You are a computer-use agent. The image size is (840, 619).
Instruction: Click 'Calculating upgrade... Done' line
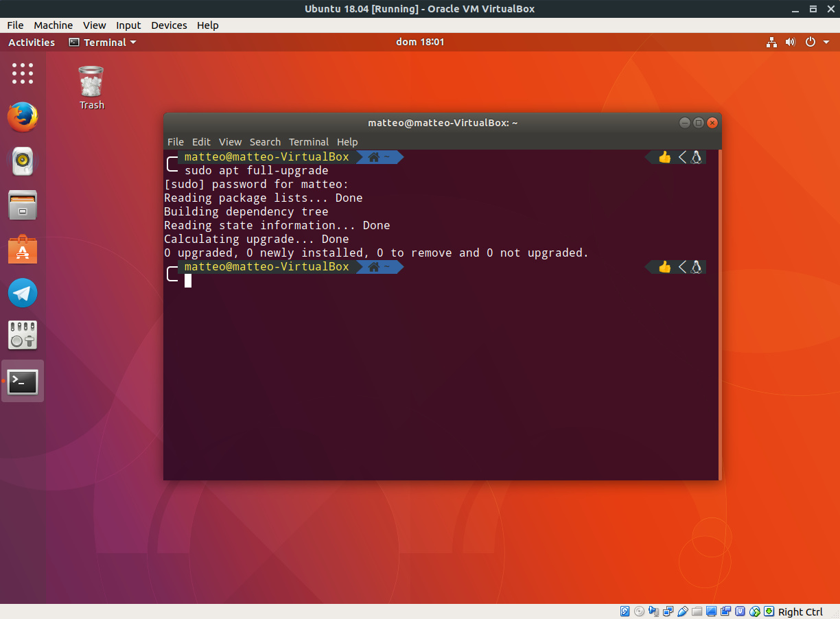(x=257, y=239)
